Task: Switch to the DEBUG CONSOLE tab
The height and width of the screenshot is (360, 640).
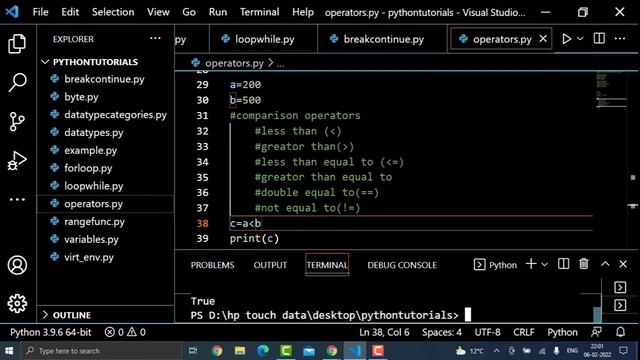Action: (x=402, y=265)
